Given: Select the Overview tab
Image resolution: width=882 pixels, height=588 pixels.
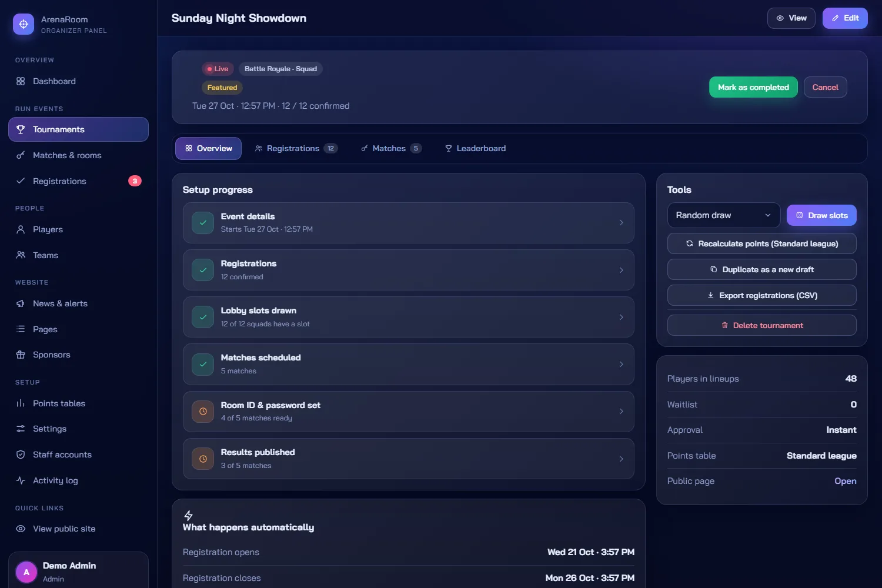Looking at the screenshot, I should click(x=208, y=149).
